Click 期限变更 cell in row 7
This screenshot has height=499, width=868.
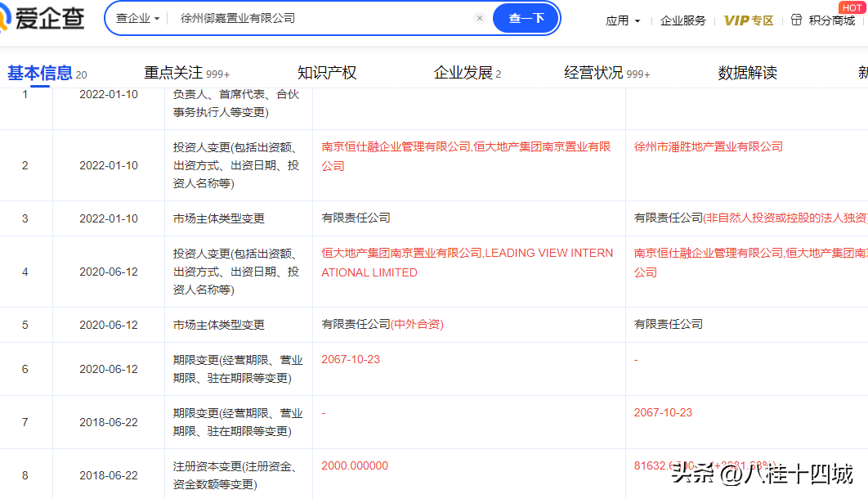point(239,422)
